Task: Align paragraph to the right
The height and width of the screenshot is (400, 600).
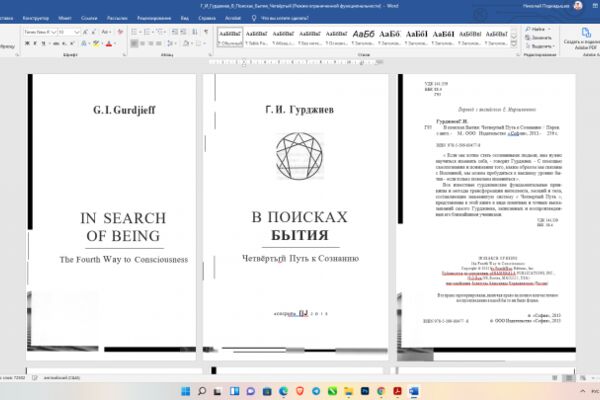Action: pyautogui.click(x=151, y=44)
